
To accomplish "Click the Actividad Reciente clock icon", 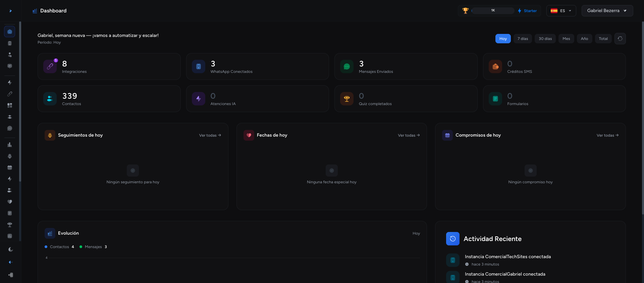I will (452, 239).
